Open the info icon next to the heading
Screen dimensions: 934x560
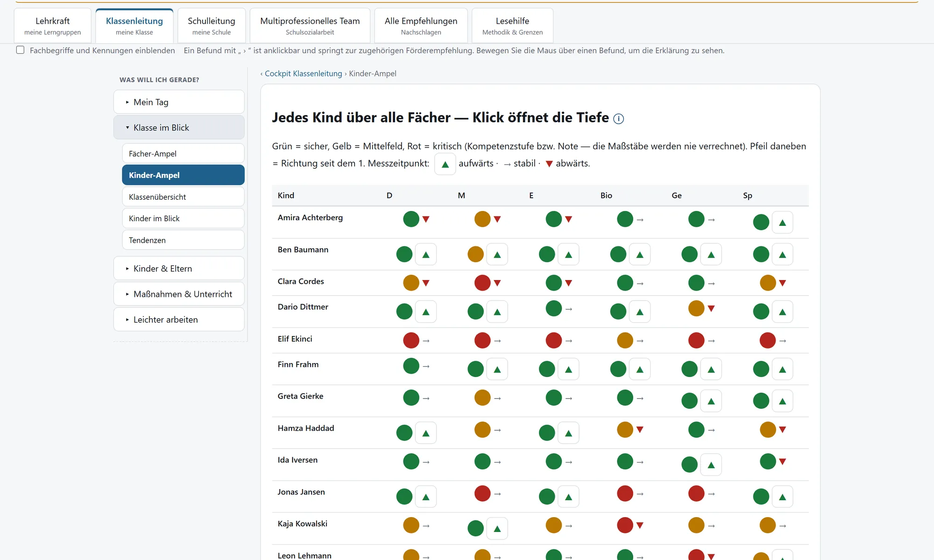[x=618, y=119]
